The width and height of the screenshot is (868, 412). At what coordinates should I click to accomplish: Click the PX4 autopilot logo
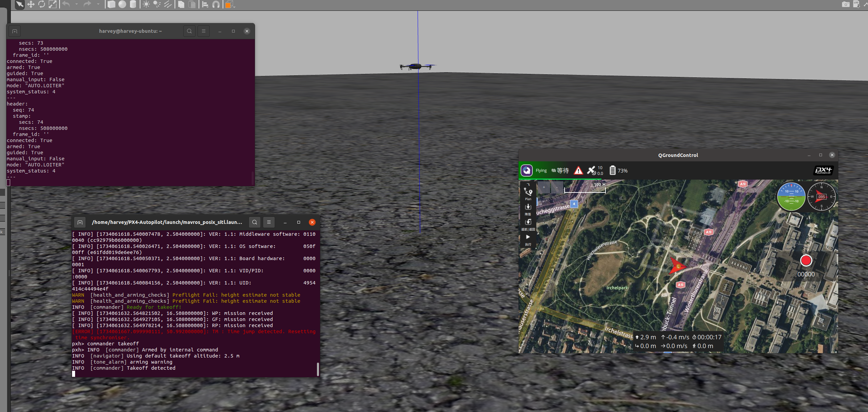tap(823, 170)
